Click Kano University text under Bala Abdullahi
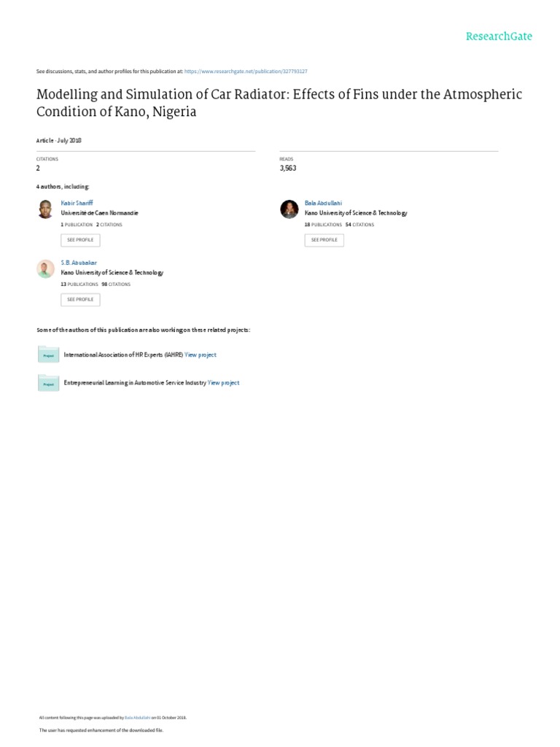Viewport: 560px width, 747px height. point(356,213)
